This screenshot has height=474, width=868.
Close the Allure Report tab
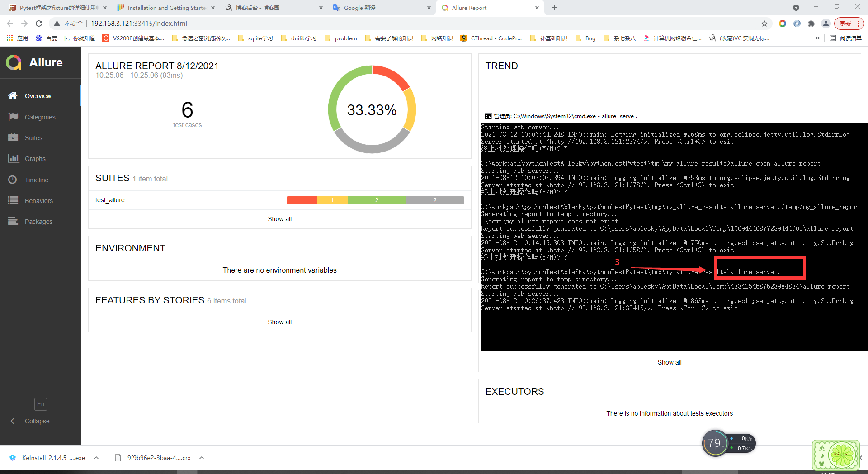point(537,8)
